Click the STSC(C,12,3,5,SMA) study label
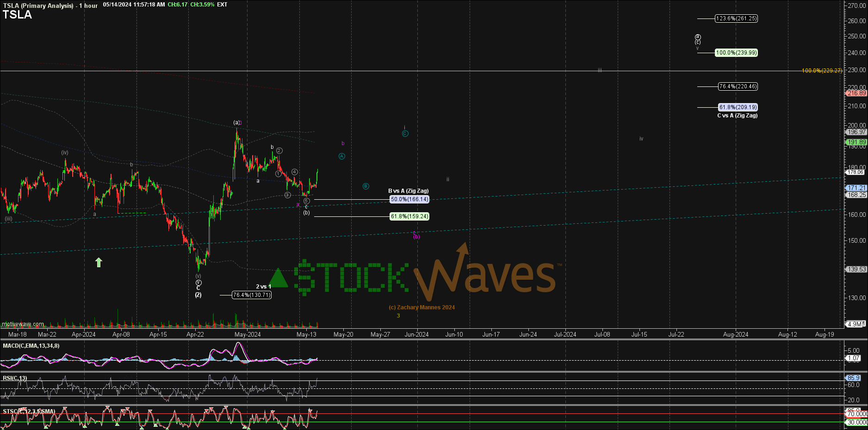 29,412
